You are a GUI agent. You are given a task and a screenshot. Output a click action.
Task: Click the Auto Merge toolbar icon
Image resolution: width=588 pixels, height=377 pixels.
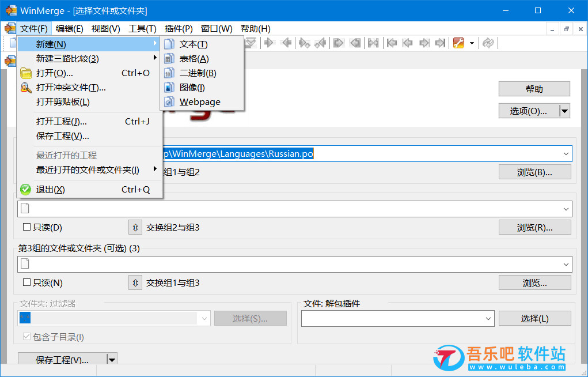(373, 43)
